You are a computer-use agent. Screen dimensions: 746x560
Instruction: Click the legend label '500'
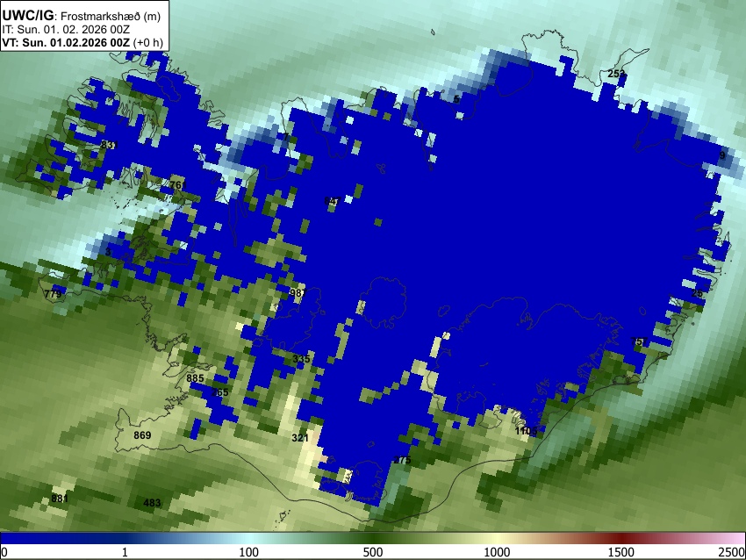pos(373,552)
